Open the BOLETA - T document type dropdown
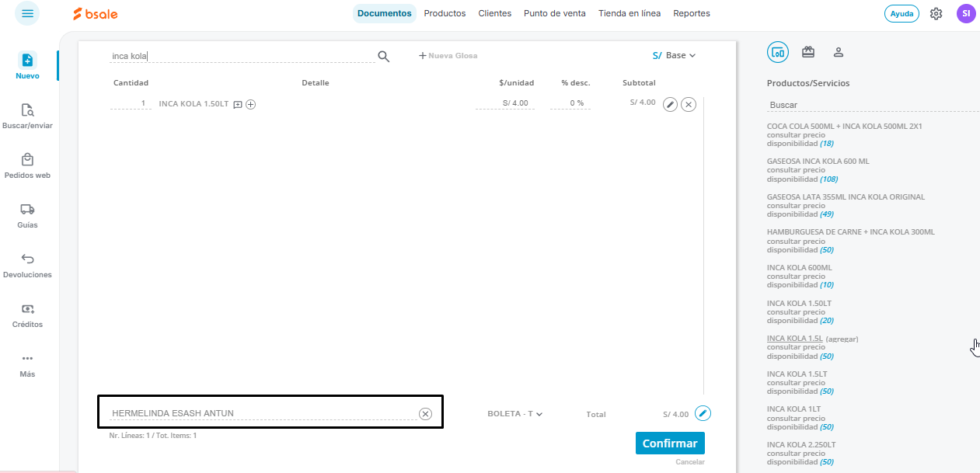This screenshot has height=473, width=980. [514, 414]
